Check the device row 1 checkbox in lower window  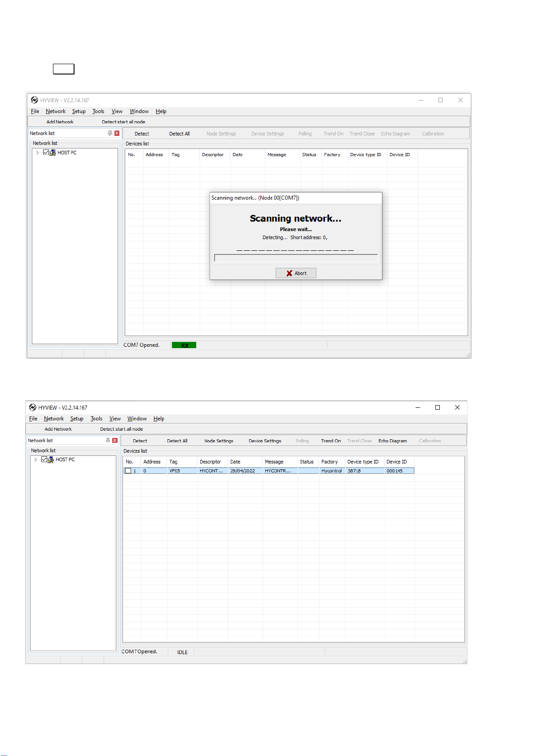128,471
